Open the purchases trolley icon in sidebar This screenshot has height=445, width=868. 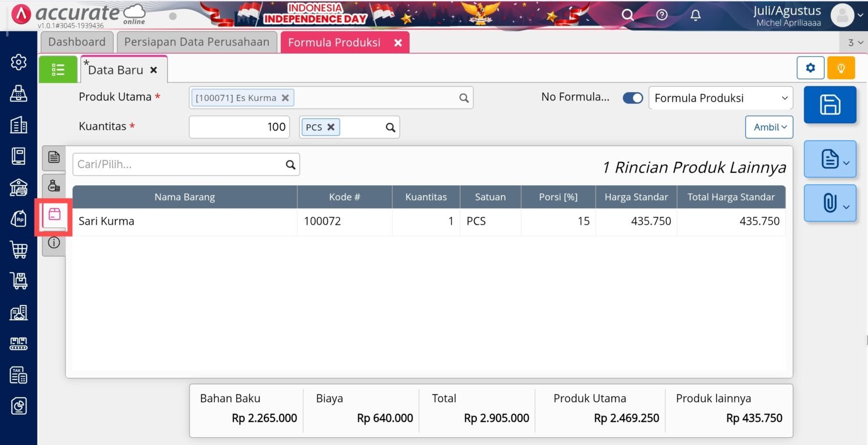click(19, 281)
